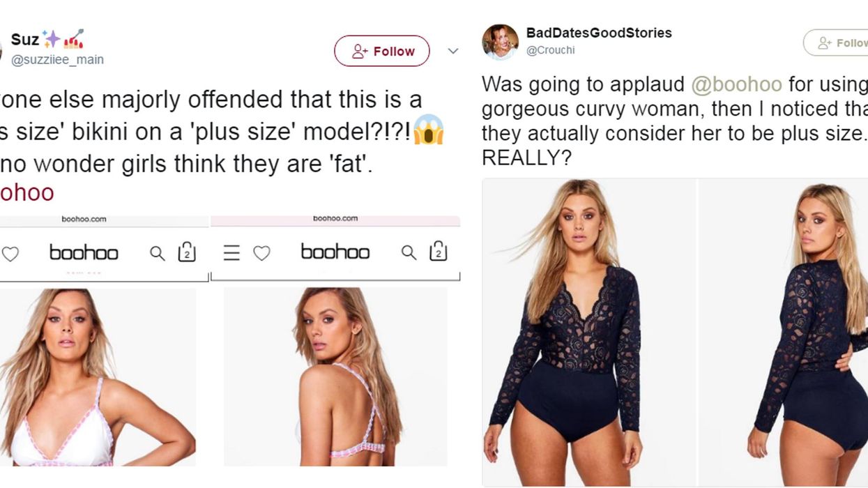Open the @suzziiee_main handle
Screen dimensions: 868x488
[57, 60]
